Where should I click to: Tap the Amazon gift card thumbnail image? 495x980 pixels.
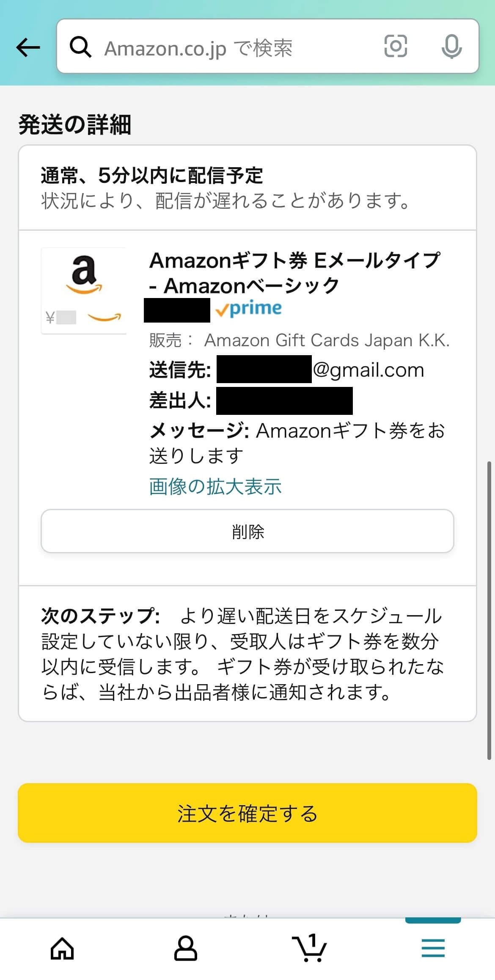(x=84, y=290)
